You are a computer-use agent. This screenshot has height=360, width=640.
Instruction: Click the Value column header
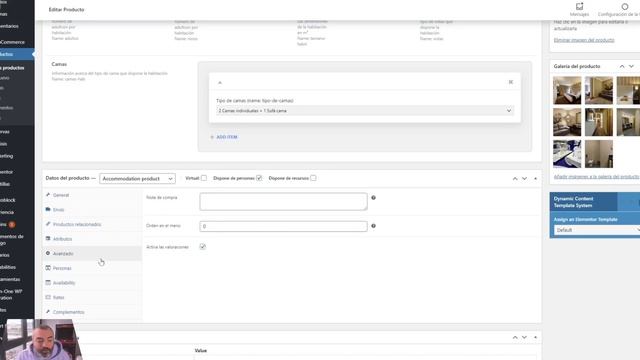pos(200,351)
